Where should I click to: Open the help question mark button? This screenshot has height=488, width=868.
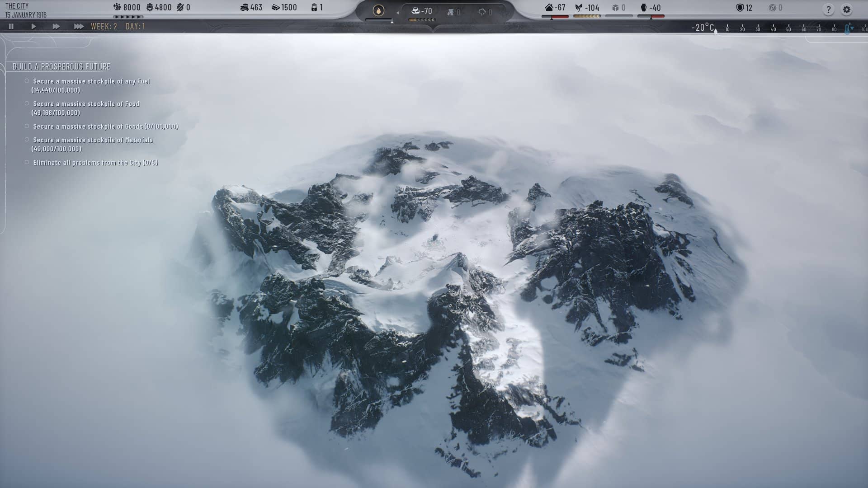828,9
